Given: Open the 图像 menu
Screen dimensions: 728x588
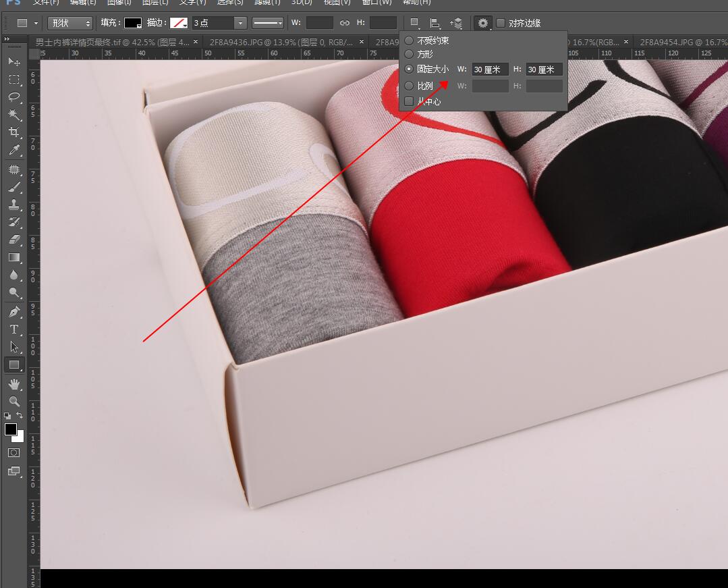Looking at the screenshot, I should pyautogui.click(x=119, y=2).
